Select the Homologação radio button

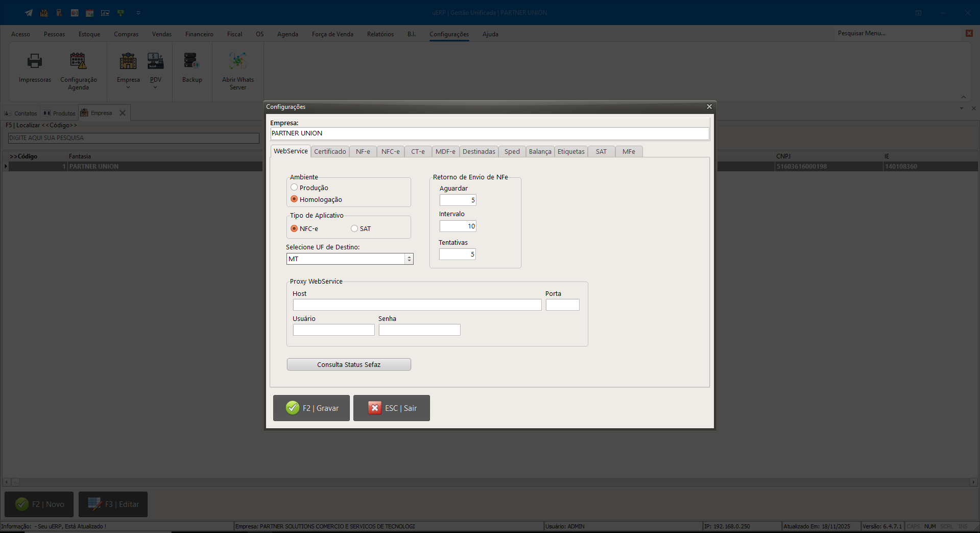294,199
